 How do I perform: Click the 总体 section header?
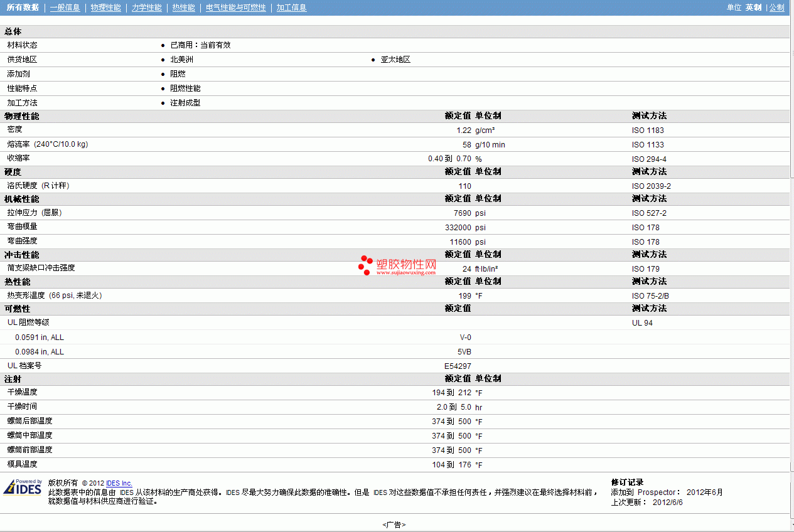[13, 31]
